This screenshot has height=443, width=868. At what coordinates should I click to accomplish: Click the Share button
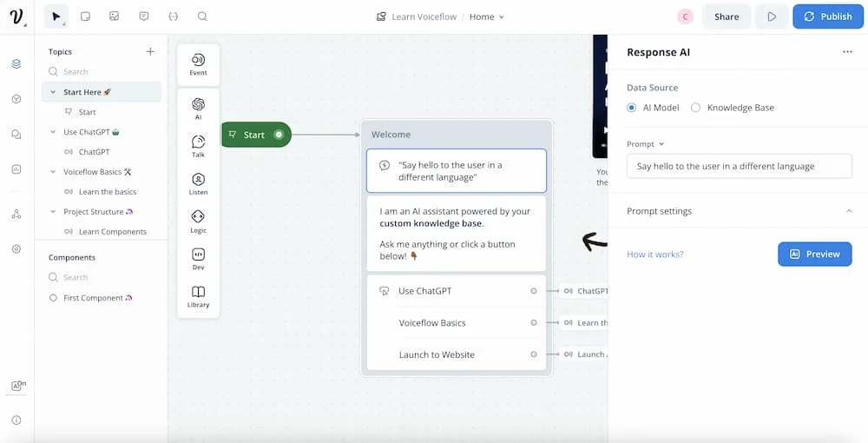pyautogui.click(x=727, y=17)
